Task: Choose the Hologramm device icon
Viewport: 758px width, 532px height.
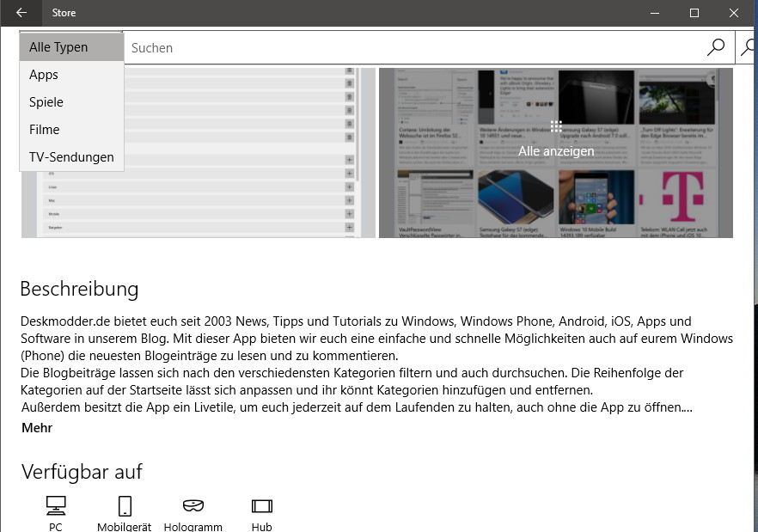Action: click(193, 506)
